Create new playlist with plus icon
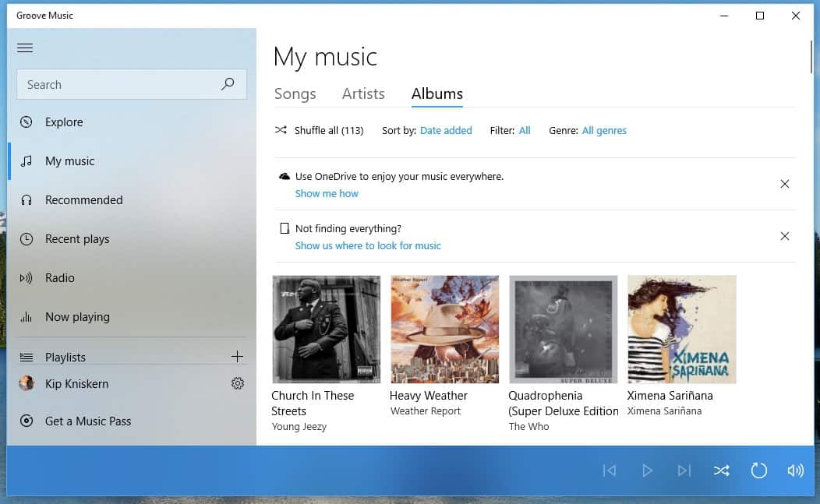Image resolution: width=820 pixels, height=504 pixels. coord(237,357)
